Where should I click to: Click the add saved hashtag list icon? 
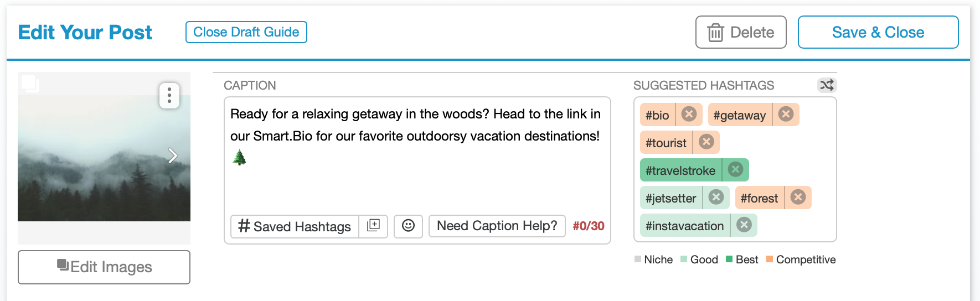pyautogui.click(x=373, y=226)
